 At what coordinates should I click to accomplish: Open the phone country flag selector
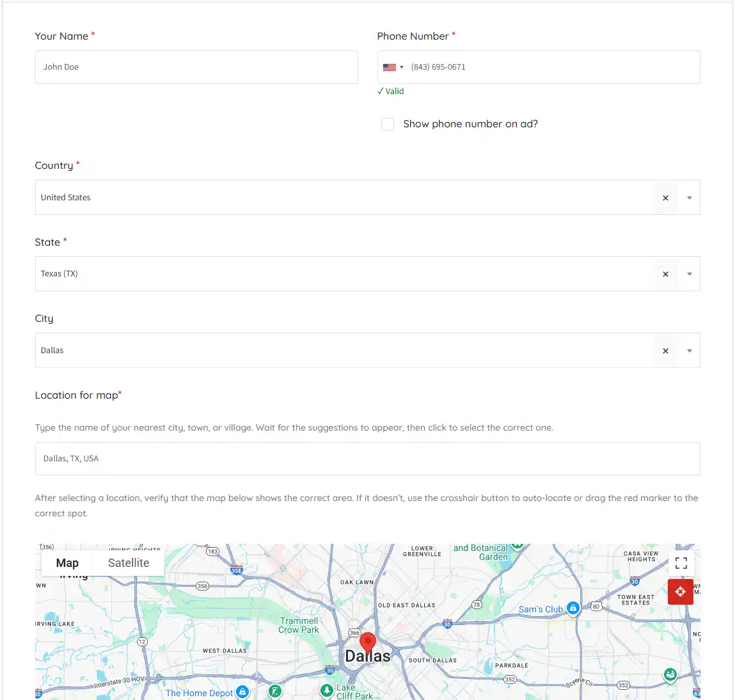pyautogui.click(x=393, y=67)
